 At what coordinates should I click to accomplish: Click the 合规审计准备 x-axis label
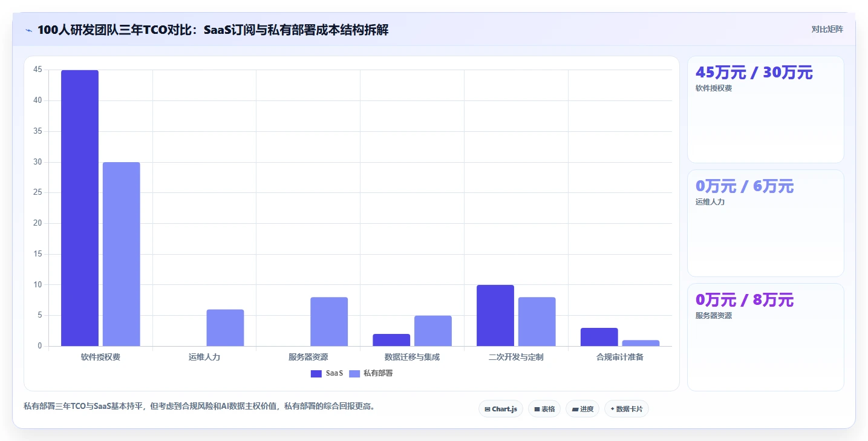tap(620, 357)
